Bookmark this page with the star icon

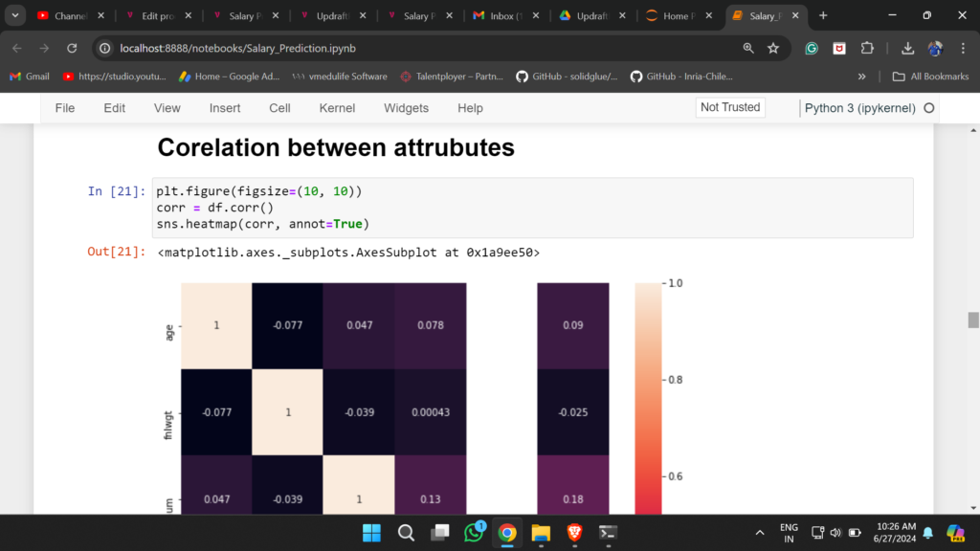tap(773, 48)
